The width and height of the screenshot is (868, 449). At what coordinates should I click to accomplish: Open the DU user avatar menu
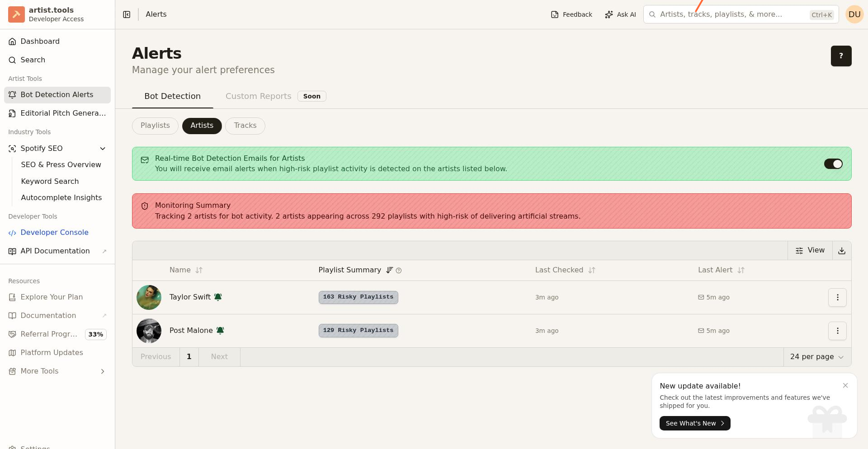(x=854, y=14)
